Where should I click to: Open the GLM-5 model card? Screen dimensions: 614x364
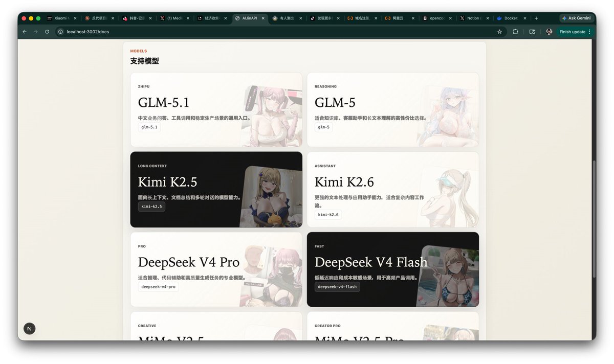point(393,110)
